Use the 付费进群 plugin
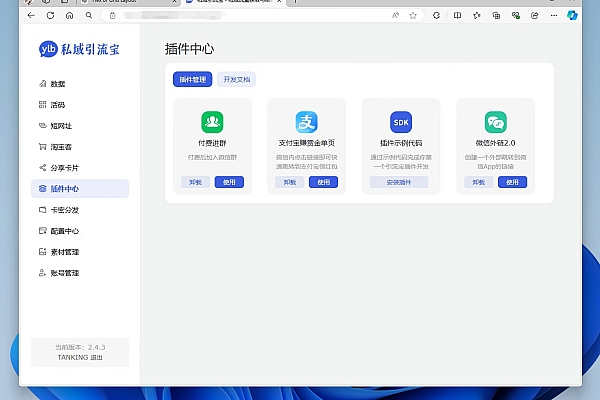The height and width of the screenshot is (400, 600). click(229, 182)
